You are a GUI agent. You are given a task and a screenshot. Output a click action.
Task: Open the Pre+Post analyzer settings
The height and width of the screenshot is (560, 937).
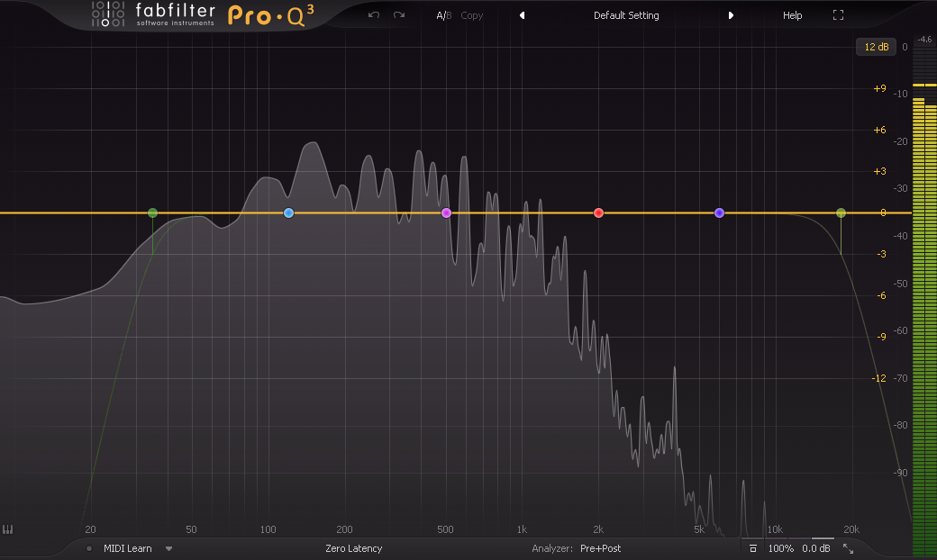pos(600,548)
